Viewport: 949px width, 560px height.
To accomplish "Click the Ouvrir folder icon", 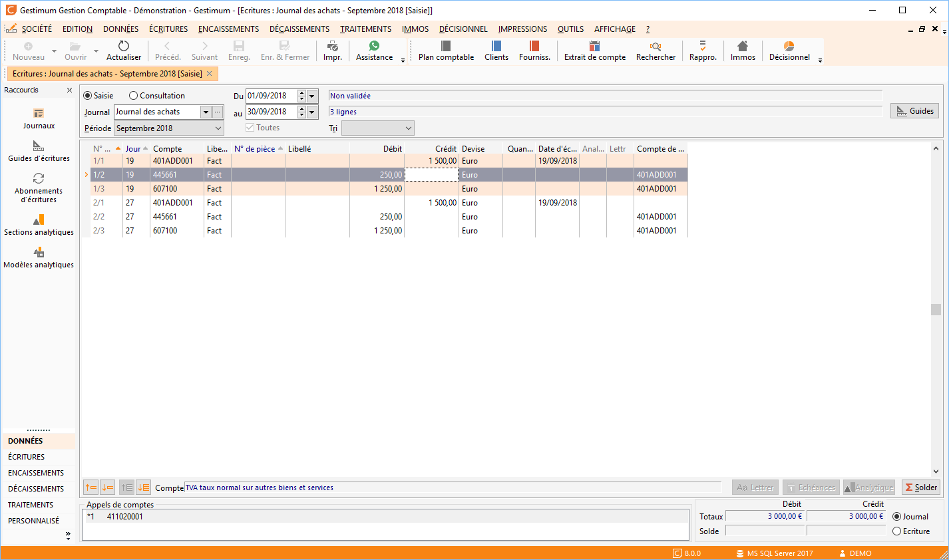I will click(75, 46).
